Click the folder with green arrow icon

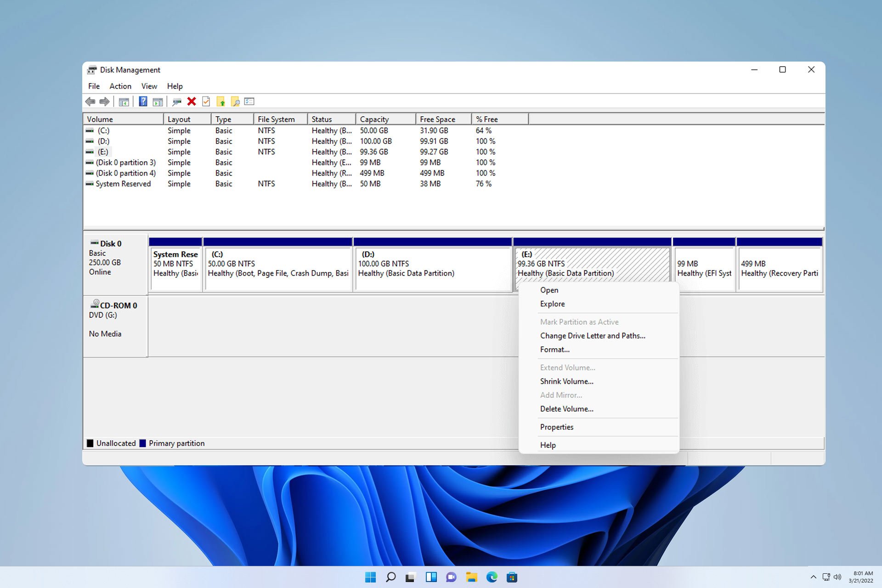[x=221, y=102]
